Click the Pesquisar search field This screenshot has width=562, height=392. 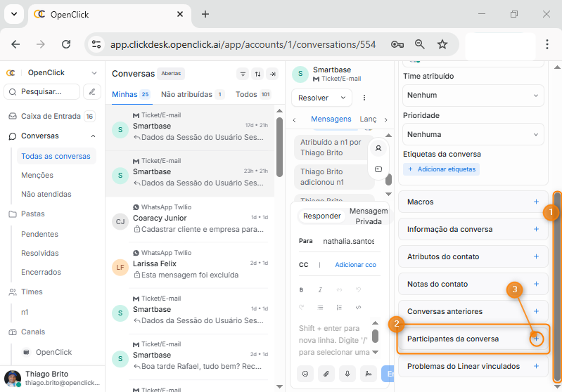pos(42,91)
